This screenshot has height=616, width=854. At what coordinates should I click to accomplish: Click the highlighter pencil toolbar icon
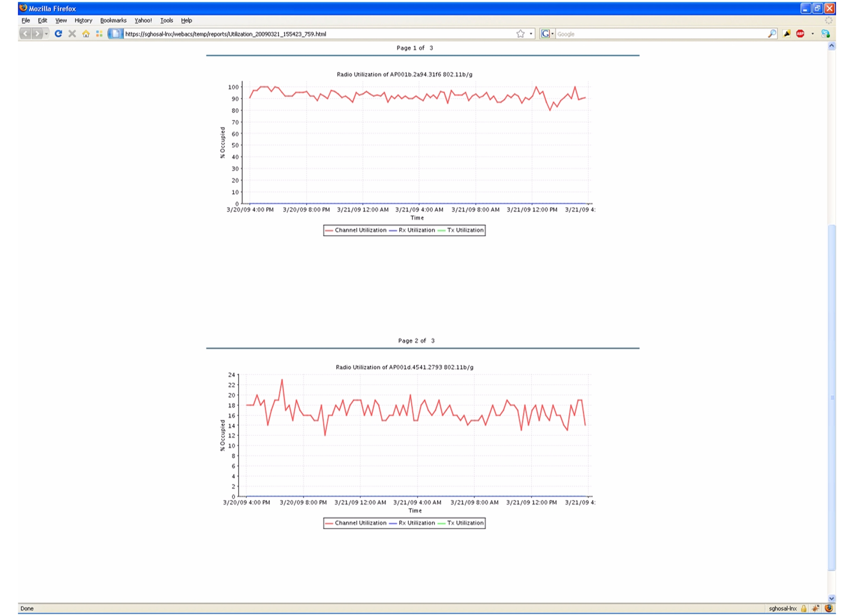(787, 34)
